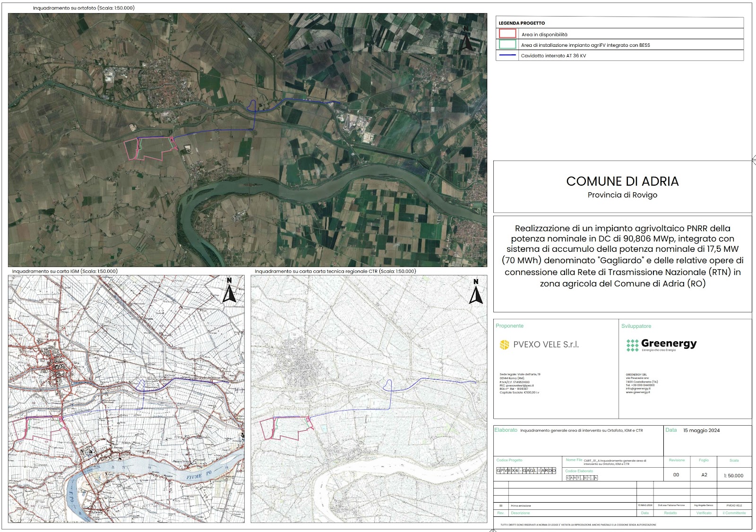Click the 'Codice Elaborato' label
This screenshot has height=532, width=756.
coord(579,471)
